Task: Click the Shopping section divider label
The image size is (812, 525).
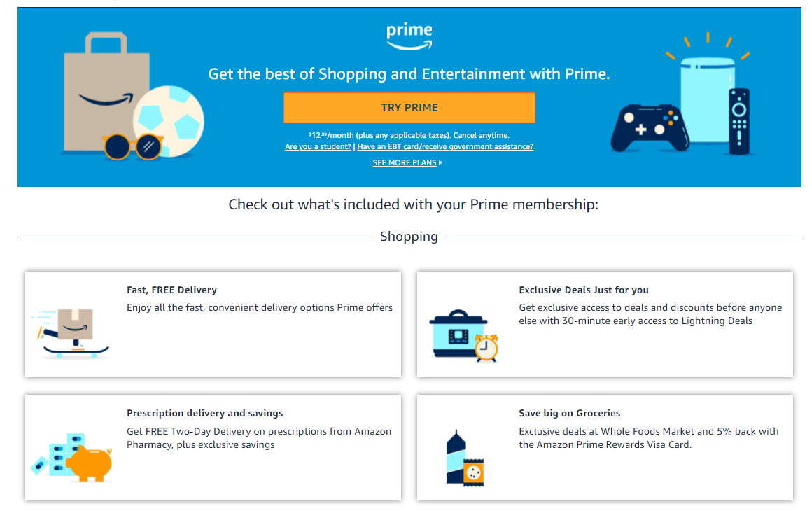Action: click(x=409, y=237)
